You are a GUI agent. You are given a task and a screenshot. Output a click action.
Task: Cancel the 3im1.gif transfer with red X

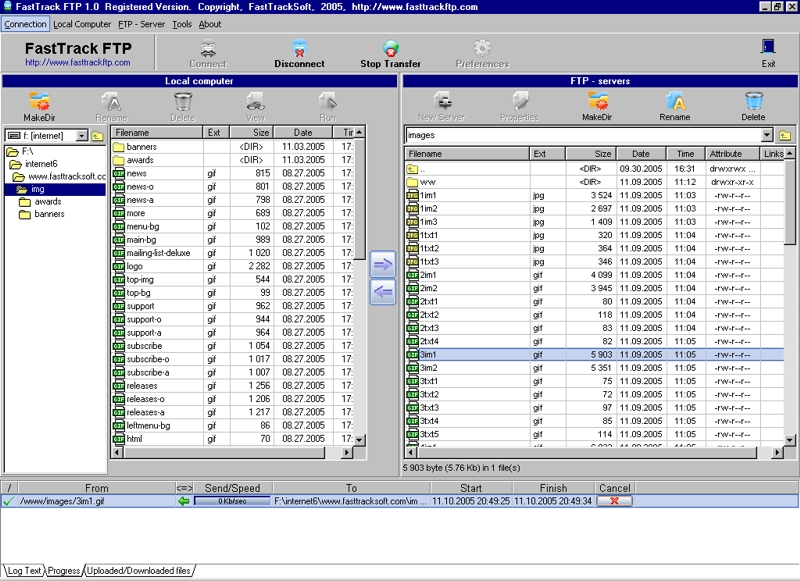tap(614, 501)
